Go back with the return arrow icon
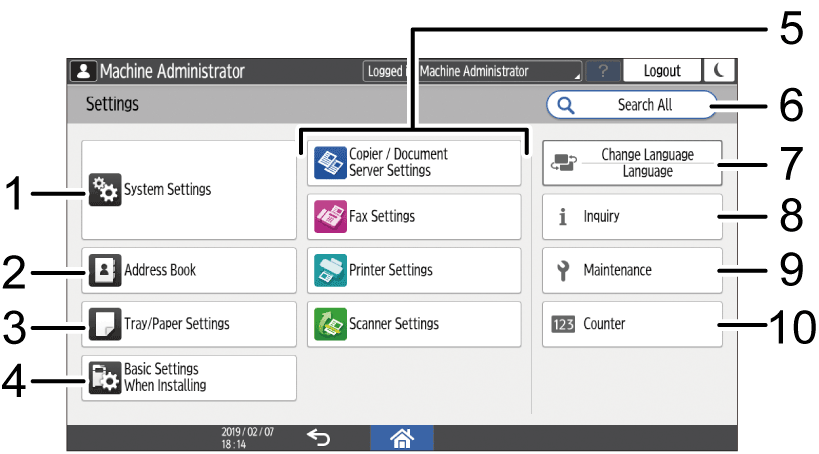This screenshot has height=454, width=819. tap(319, 437)
